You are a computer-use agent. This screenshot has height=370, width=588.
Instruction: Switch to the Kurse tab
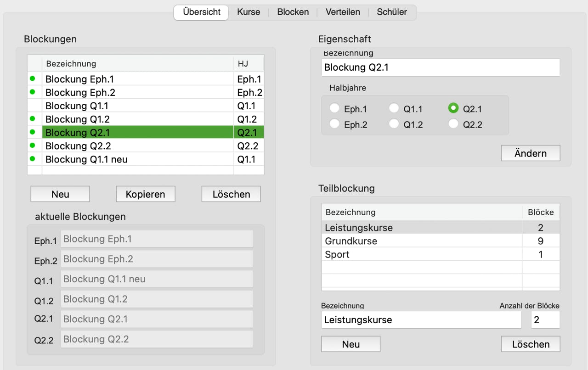[x=249, y=12]
